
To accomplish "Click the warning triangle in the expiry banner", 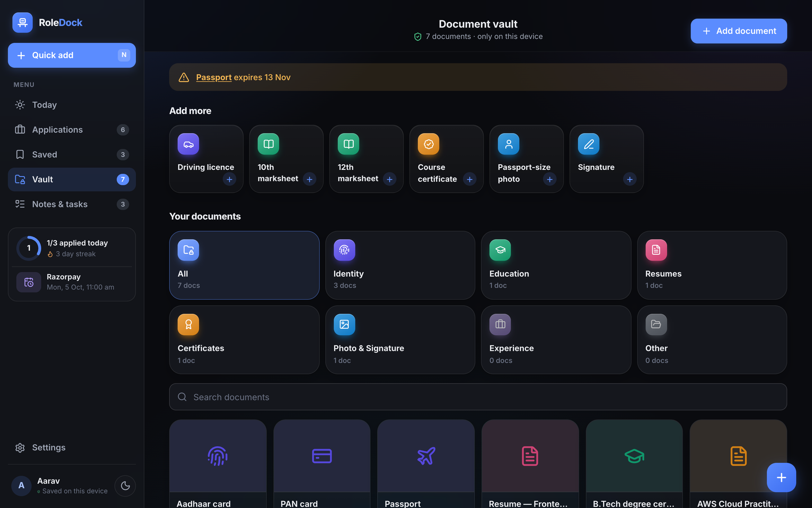I will [x=184, y=77].
